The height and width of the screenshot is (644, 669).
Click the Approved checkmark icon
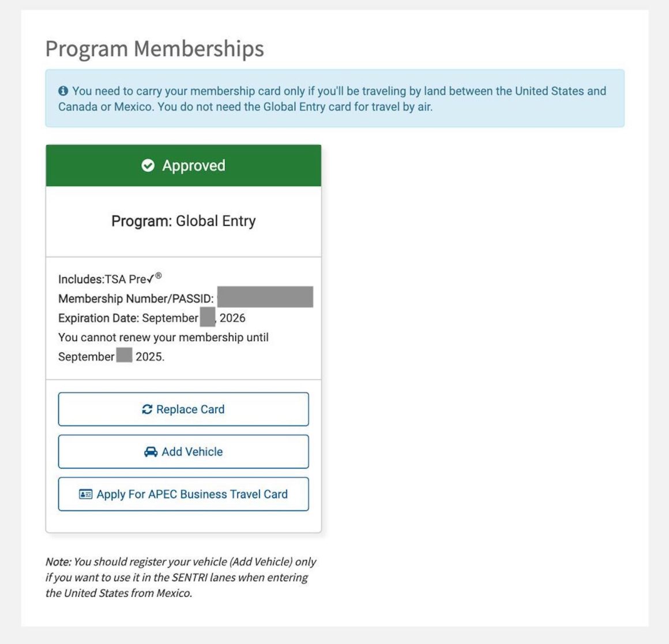pyautogui.click(x=148, y=165)
